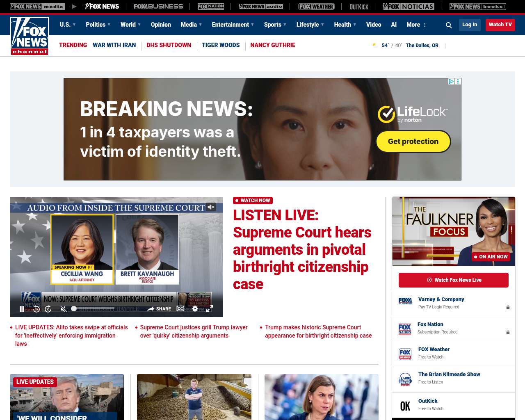
Task: Click the Fox Nation icon in sidebar list
Action: click(x=405, y=329)
